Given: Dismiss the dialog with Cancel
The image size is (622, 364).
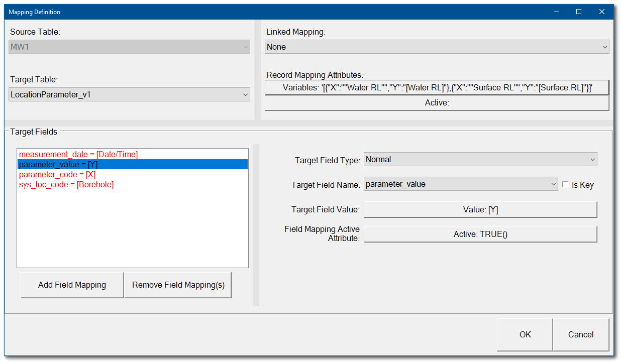Looking at the screenshot, I should pos(581,334).
